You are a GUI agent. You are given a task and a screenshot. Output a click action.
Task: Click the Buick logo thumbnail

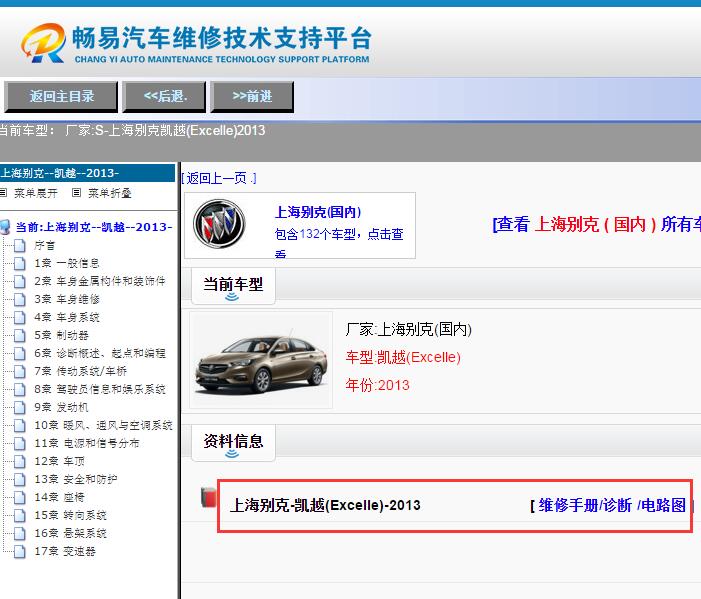[219, 224]
